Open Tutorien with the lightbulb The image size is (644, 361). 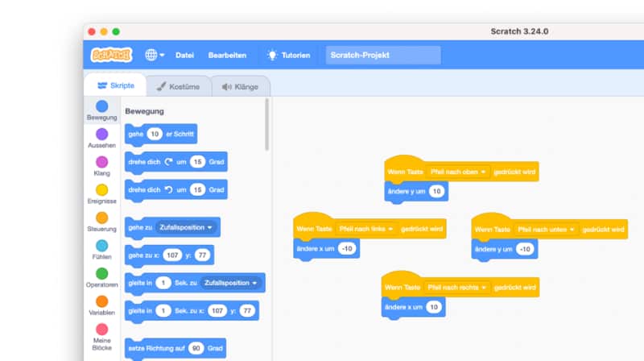pyautogui.click(x=288, y=55)
